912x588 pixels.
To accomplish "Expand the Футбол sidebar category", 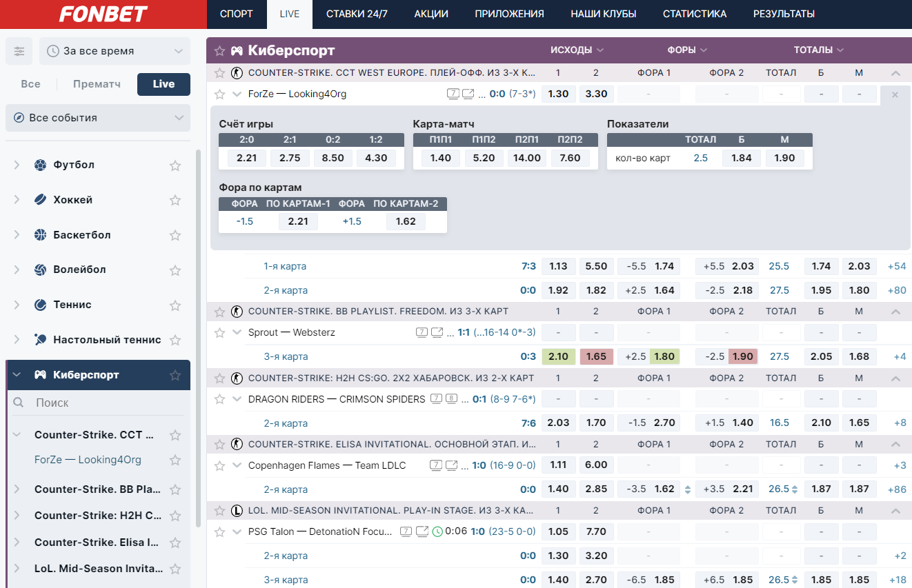I will pos(17,165).
